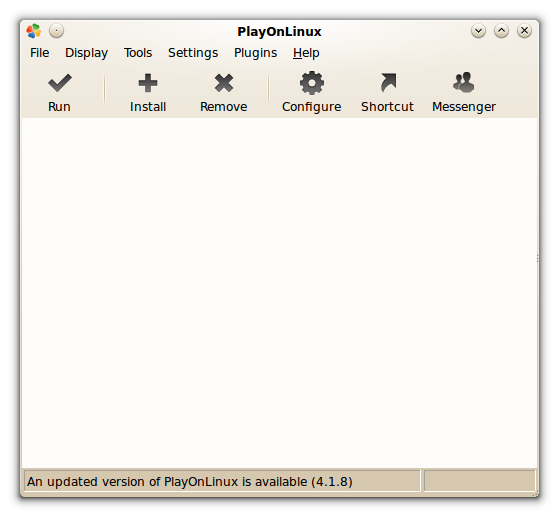This screenshot has height=517, width=559.
Task: Open the Plugins menu
Action: 255,53
